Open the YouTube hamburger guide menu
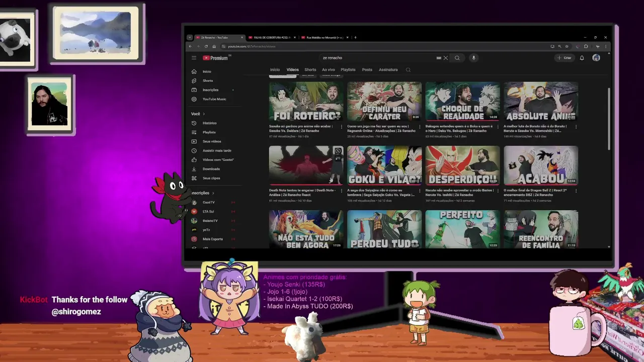 pyautogui.click(x=194, y=58)
